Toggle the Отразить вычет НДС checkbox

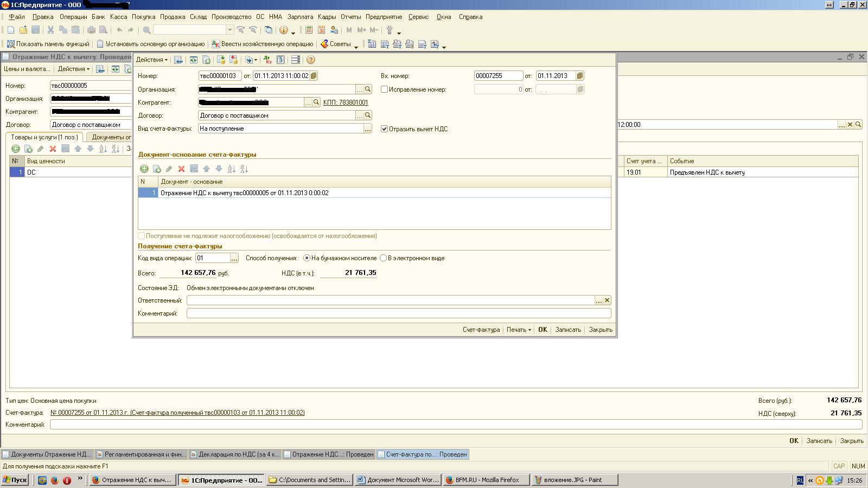384,129
